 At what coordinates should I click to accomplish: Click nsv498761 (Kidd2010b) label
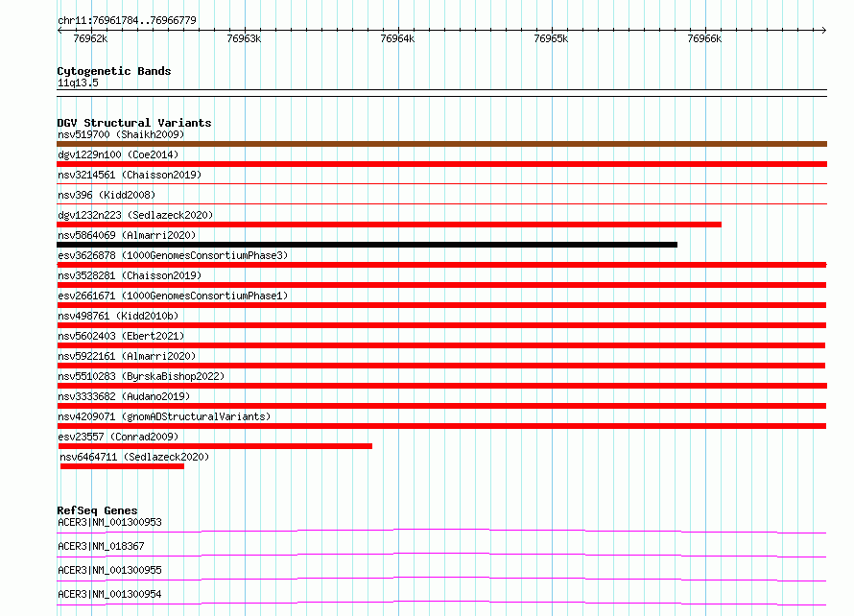coord(118,316)
